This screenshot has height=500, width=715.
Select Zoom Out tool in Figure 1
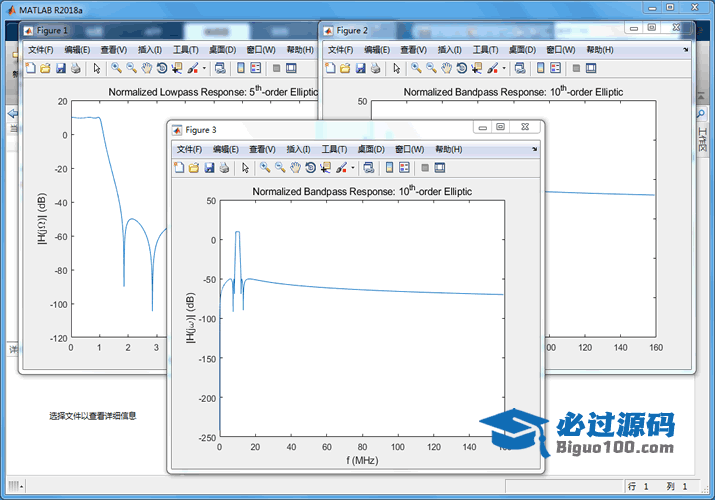coord(131,68)
